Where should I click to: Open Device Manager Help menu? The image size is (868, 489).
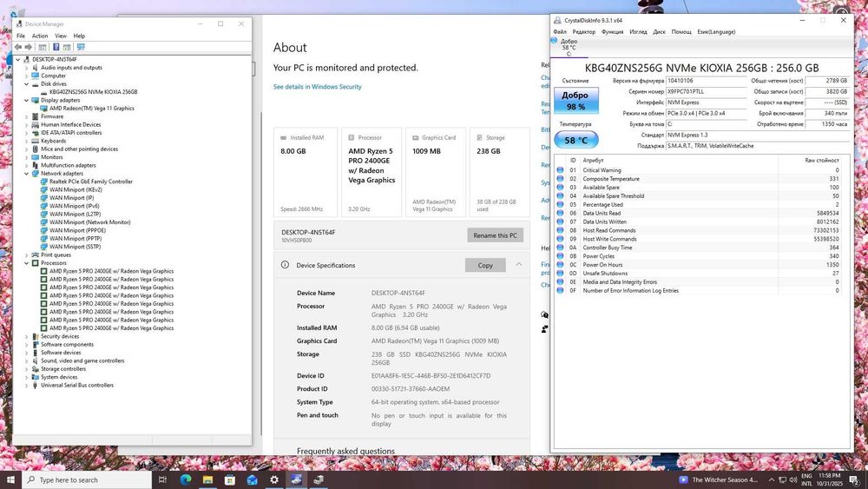[79, 36]
